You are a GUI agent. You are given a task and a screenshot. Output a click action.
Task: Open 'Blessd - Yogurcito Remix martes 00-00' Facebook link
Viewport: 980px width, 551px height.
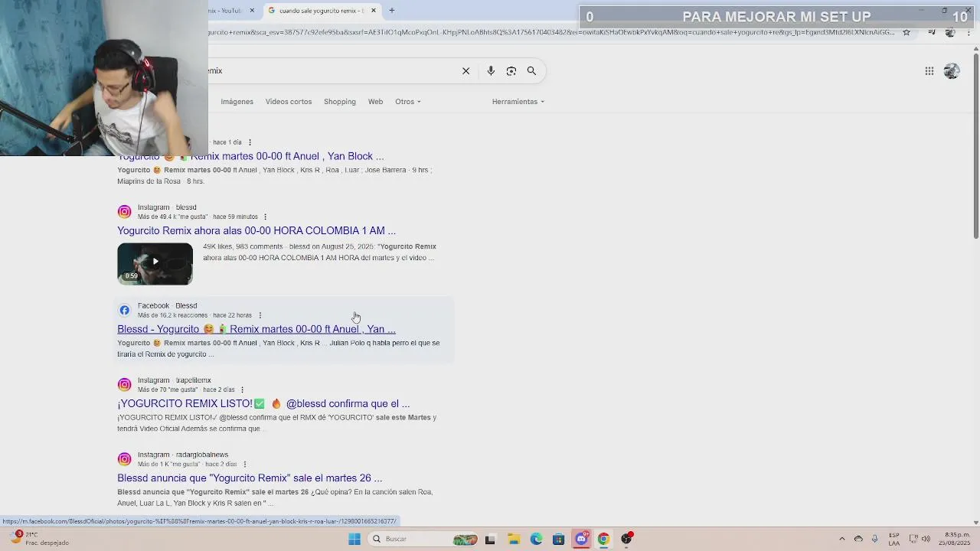[256, 329]
